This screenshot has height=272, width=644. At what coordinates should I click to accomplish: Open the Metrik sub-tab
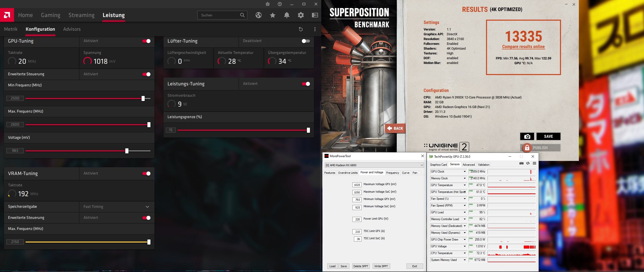pyautogui.click(x=11, y=29)
